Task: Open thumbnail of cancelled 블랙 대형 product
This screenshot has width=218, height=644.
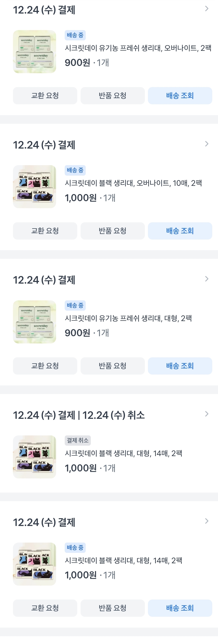Action: [x=35, y=457]
